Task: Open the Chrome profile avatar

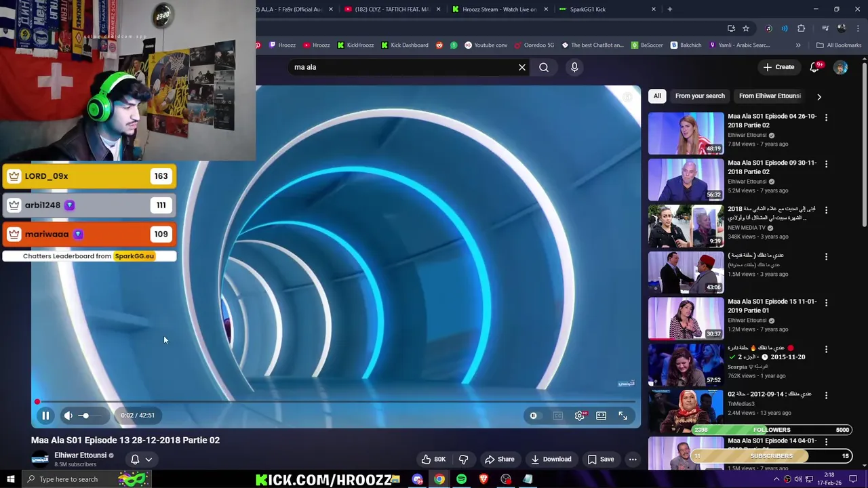Action: coord(842,28)
